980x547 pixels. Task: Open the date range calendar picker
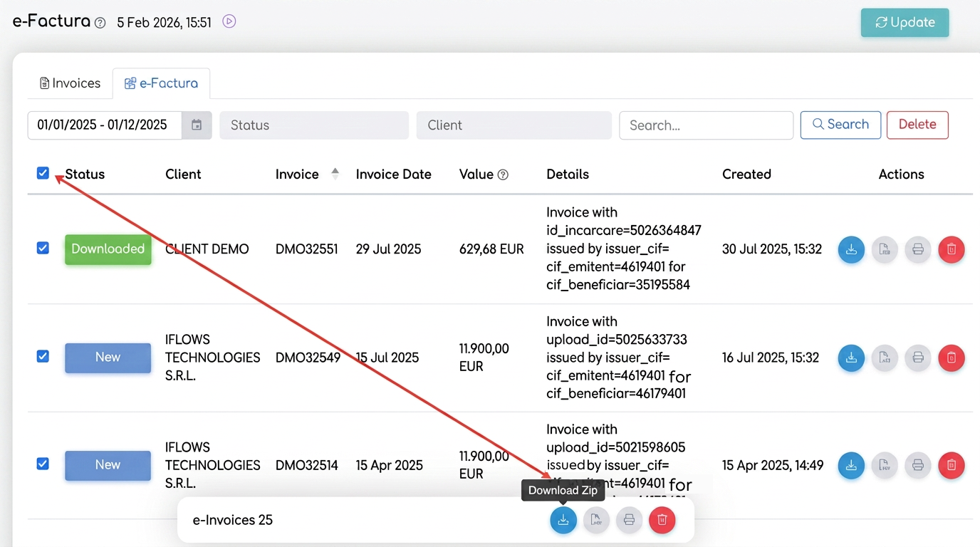pos(197,125)
